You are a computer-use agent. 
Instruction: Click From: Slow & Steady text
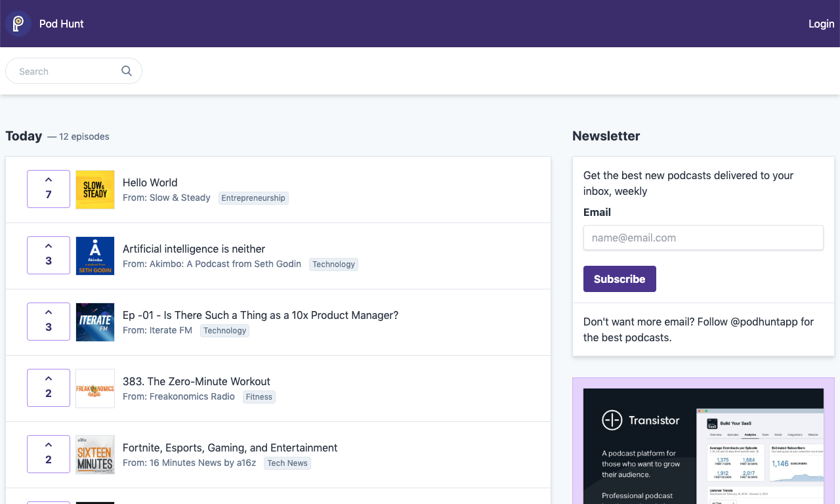(x=167, y=198)
